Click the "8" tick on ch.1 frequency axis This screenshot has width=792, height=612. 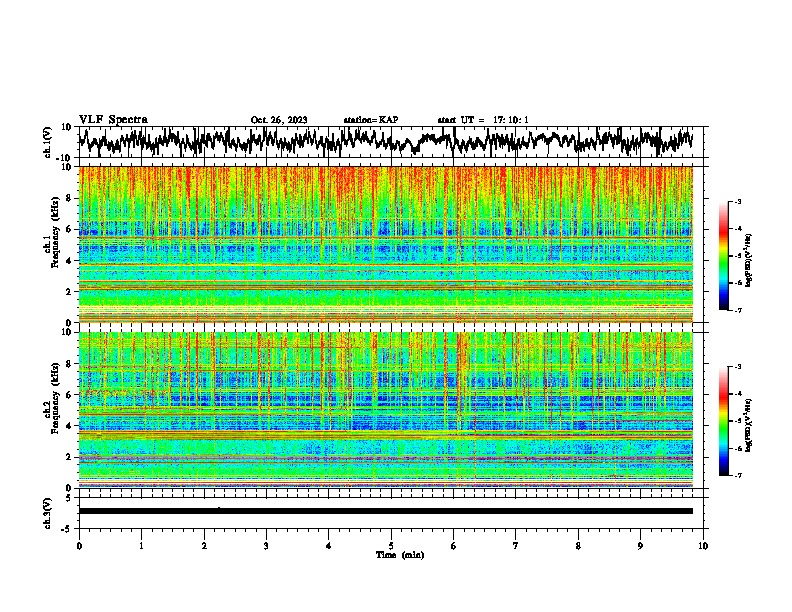point(69,198)
